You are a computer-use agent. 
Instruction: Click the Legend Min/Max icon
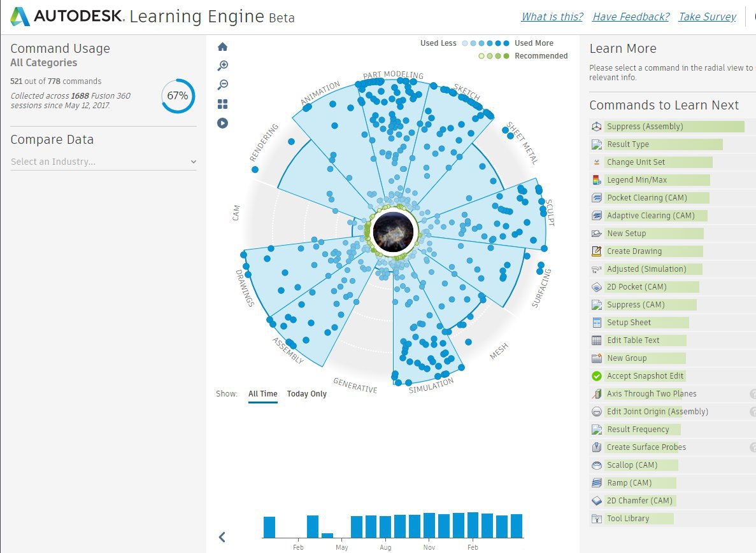pyautogui.click(x=596, y=180)
